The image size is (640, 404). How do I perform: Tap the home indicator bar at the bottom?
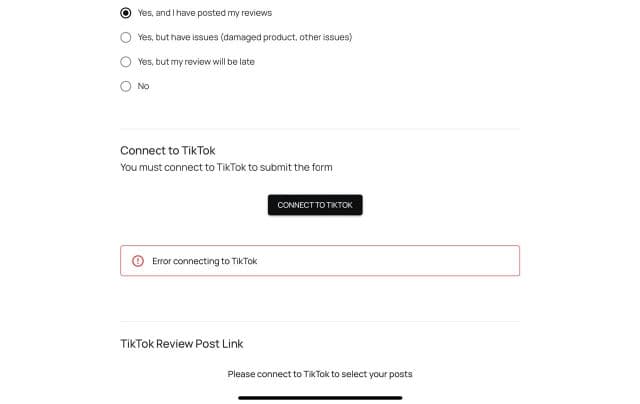pyautogui.click(x=320, y=397)
